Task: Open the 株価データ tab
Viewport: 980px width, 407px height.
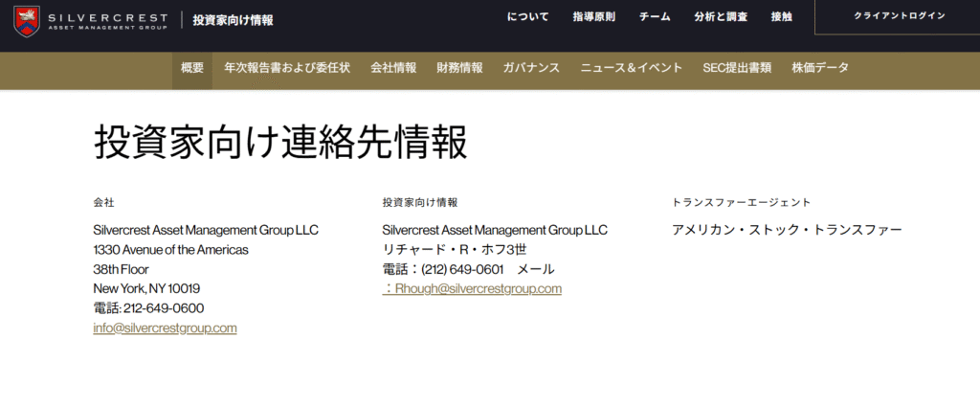Action: (x=820, y=68)
